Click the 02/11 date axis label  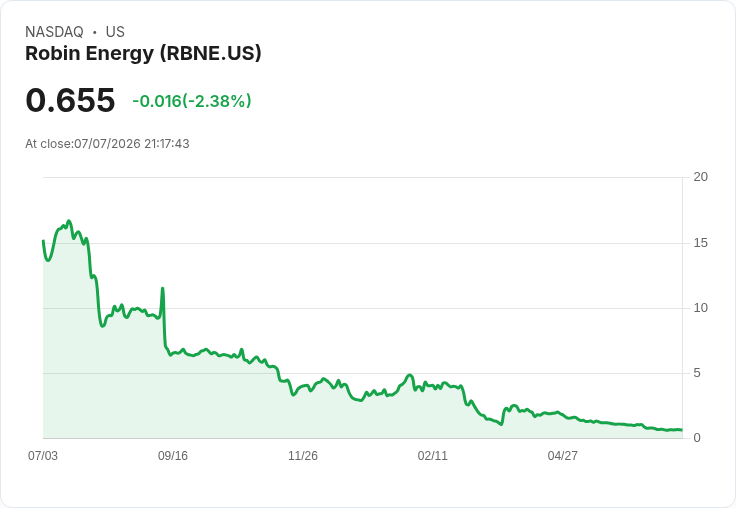click(432, 455)
